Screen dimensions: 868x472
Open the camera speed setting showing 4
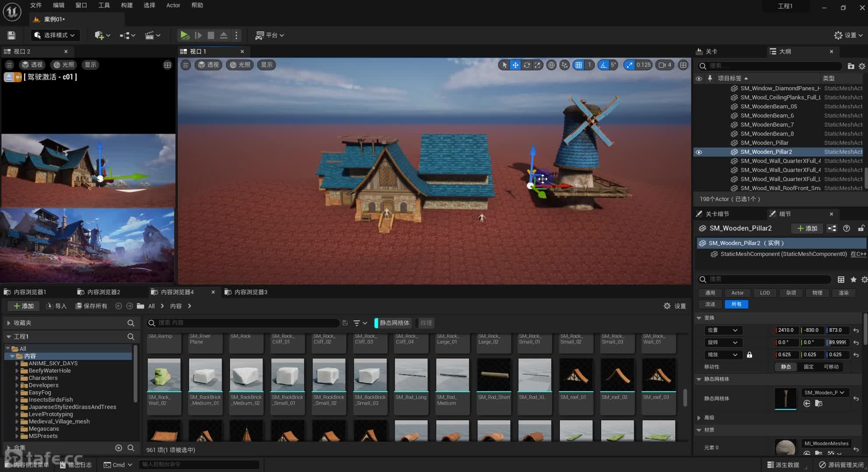pyautogui.click(x=665, y=65)
